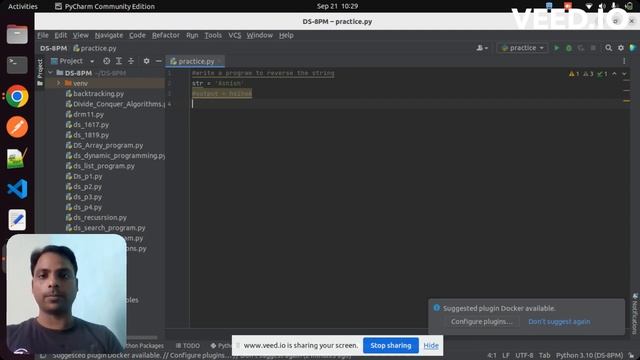Hide the veed.io sharing bar
This screenshot has height=360, width=640.
click(431, 346)
